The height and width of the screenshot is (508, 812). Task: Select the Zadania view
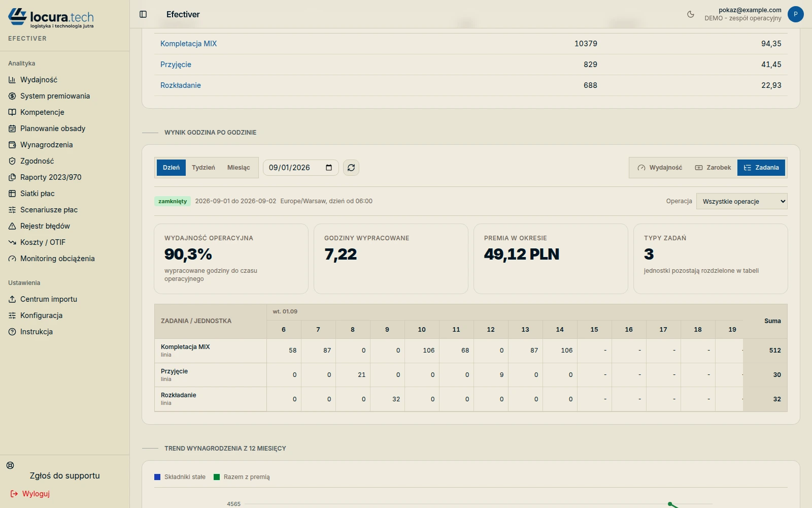(761, 168)
